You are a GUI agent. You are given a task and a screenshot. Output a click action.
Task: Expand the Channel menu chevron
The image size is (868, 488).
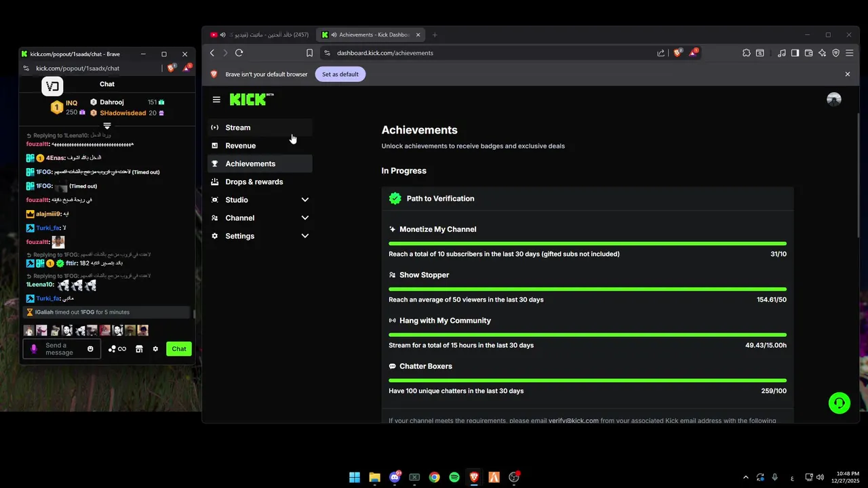[x=305, y=218]
